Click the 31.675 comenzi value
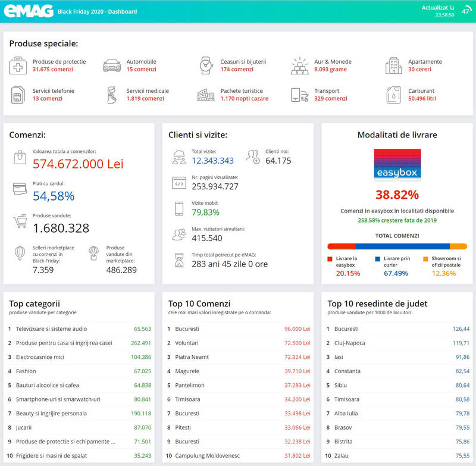The image size is (476, 466). 53,70
